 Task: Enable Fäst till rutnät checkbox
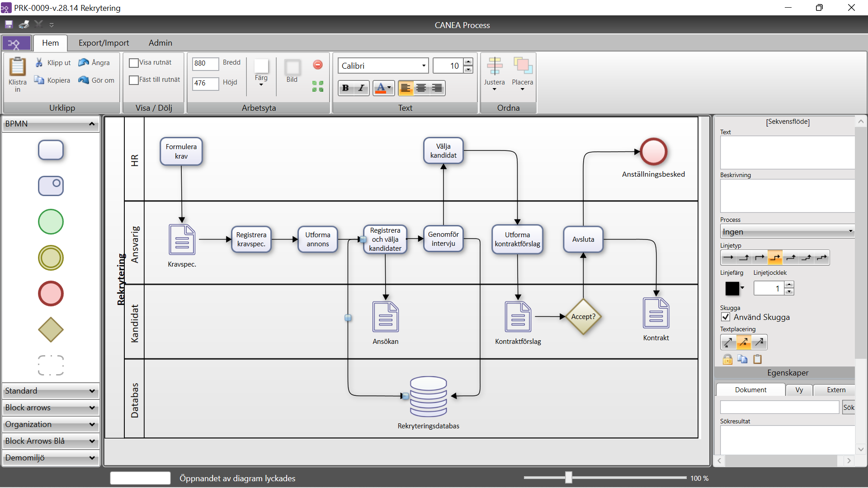pyautogui.click(x=133, y=80)
